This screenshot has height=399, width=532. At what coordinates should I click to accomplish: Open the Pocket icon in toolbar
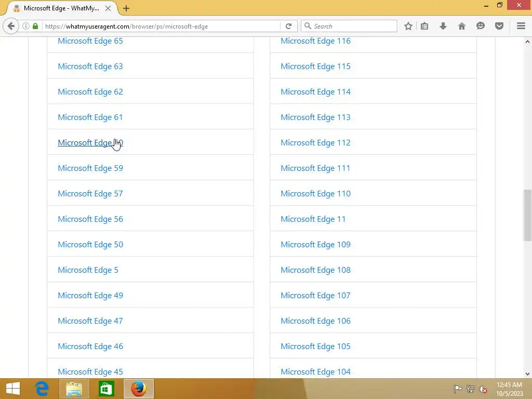point(499,26)
